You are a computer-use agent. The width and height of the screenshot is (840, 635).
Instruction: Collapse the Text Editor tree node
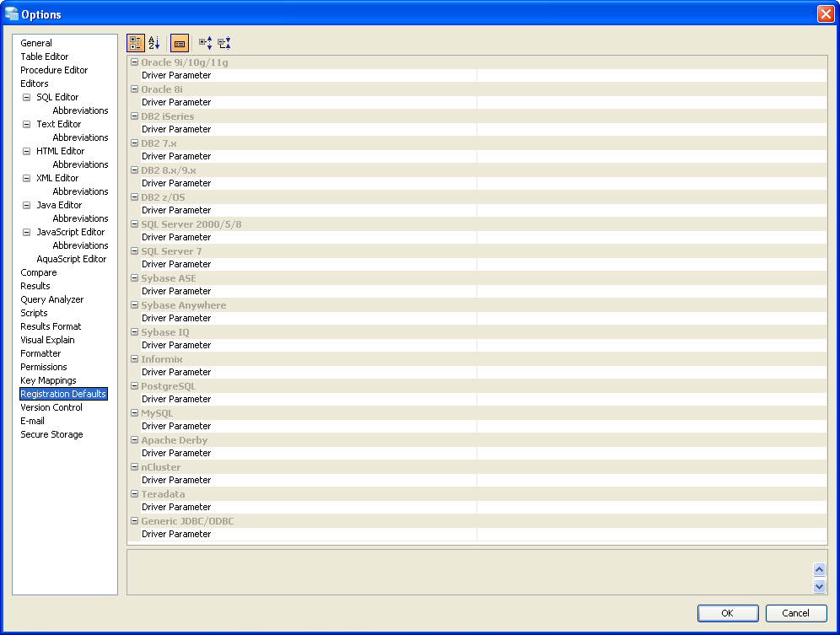[x=26, y=124]
